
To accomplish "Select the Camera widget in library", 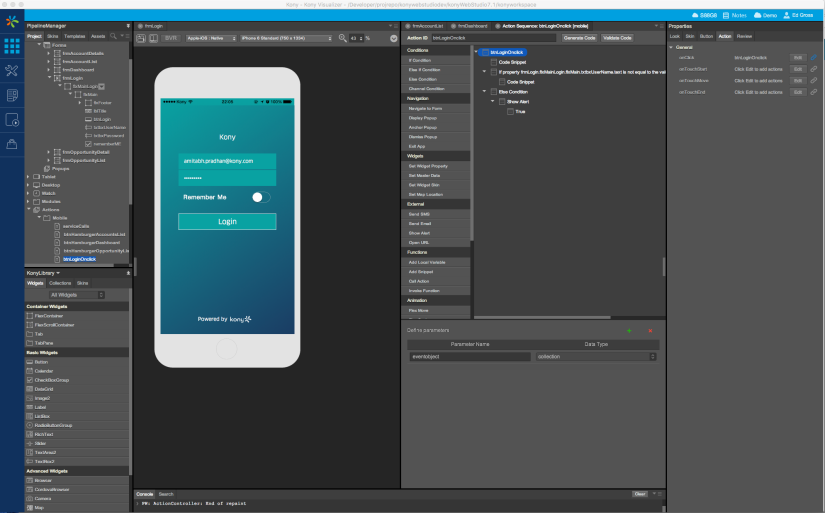I will [x=77, y=498].
